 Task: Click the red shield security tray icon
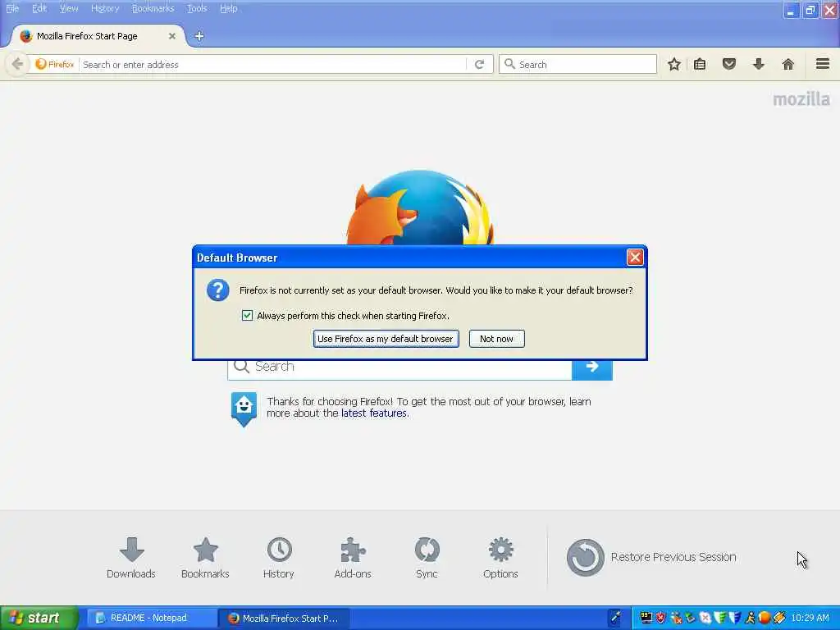click(661, 618)
